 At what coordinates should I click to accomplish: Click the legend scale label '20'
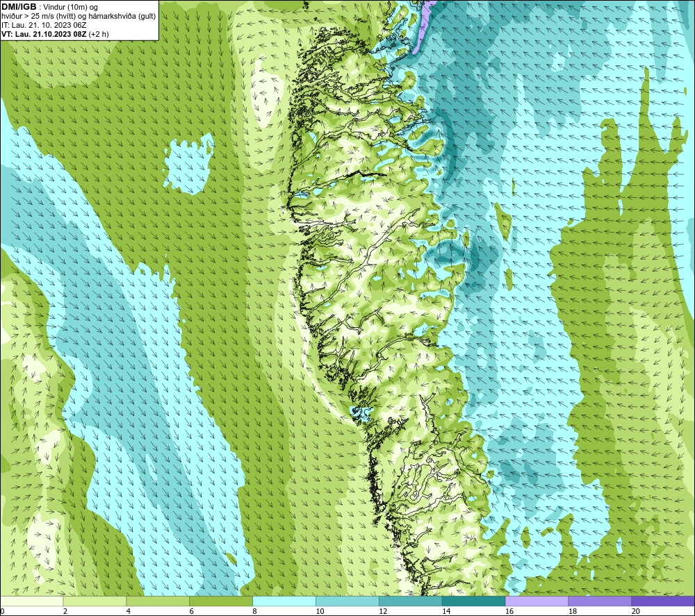click(636, 611)
